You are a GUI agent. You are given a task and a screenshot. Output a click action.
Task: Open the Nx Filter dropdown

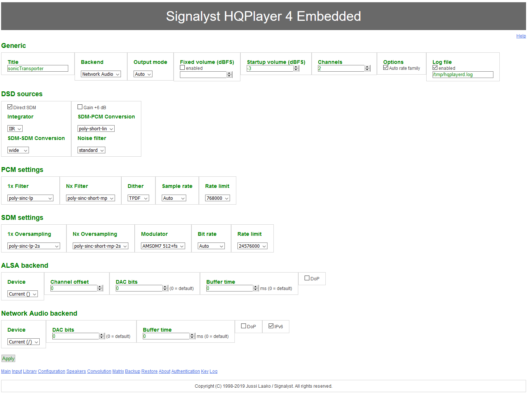point(91,198)
